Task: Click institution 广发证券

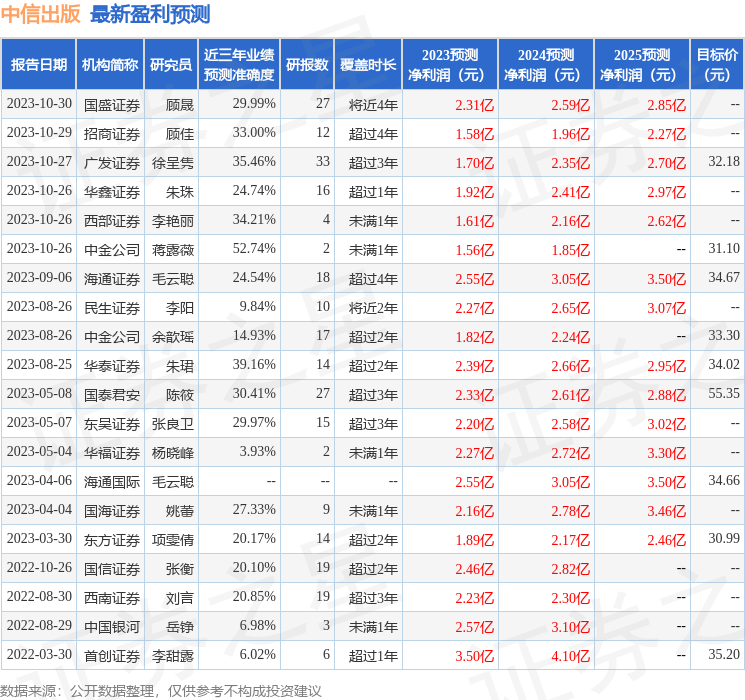Action: click(x=112, y=163)
